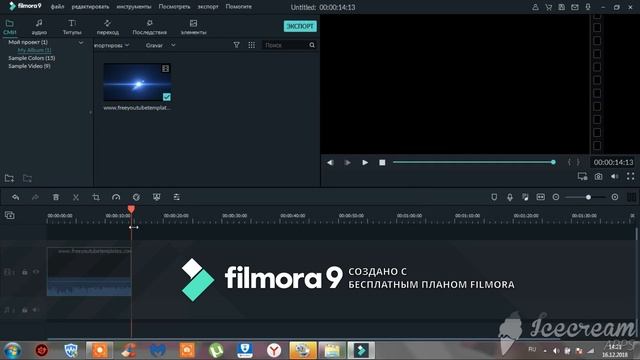Add a new track with the timeline add icon

pyautogui.click(x=10, y=215)
